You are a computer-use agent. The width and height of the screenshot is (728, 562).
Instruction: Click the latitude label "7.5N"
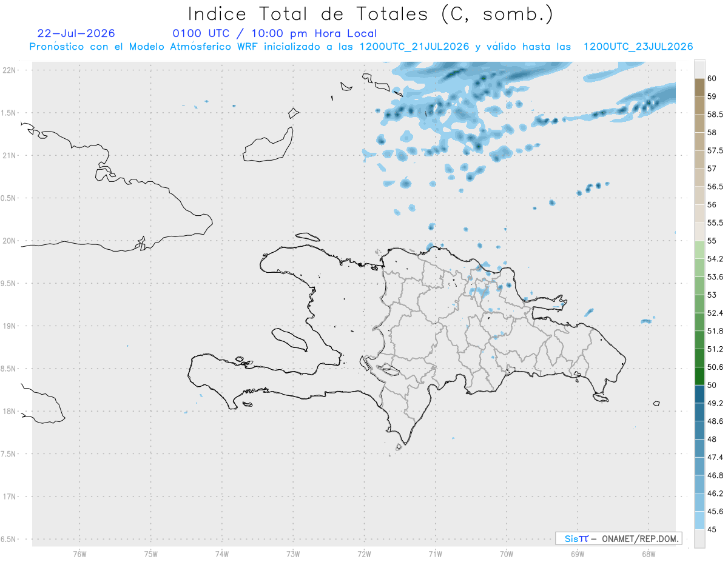9,454
